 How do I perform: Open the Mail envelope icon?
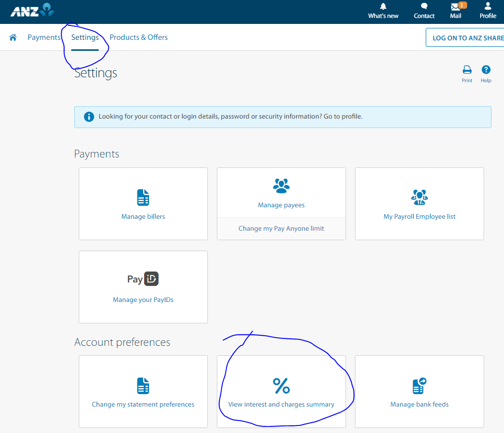[456, 6]
